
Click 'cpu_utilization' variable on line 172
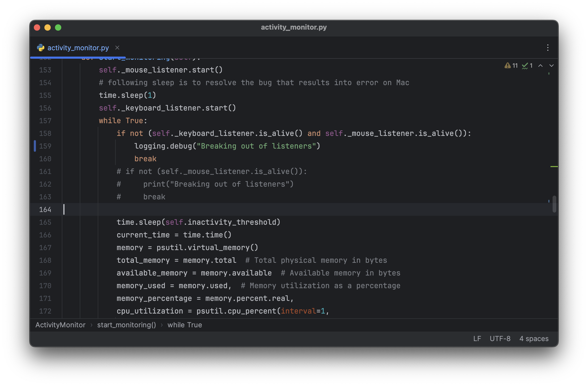point(150,311)
